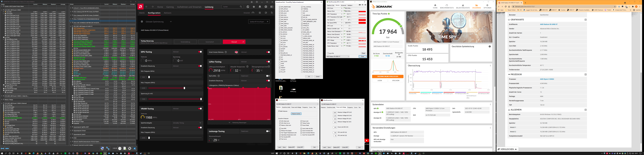Switch to the Metrik tab
The height and width of the screenshot is (155, 644).
142,13
